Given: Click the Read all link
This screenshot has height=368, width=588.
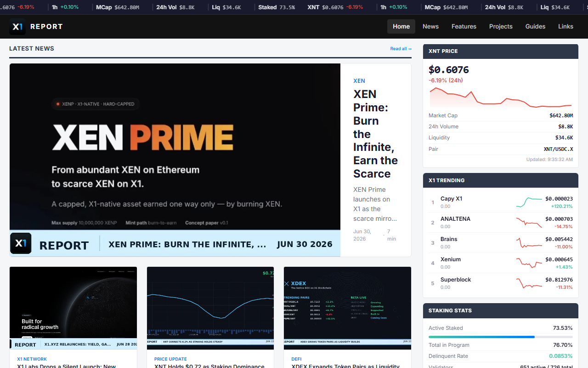Looking at the screenshot, I should point(401,49).
